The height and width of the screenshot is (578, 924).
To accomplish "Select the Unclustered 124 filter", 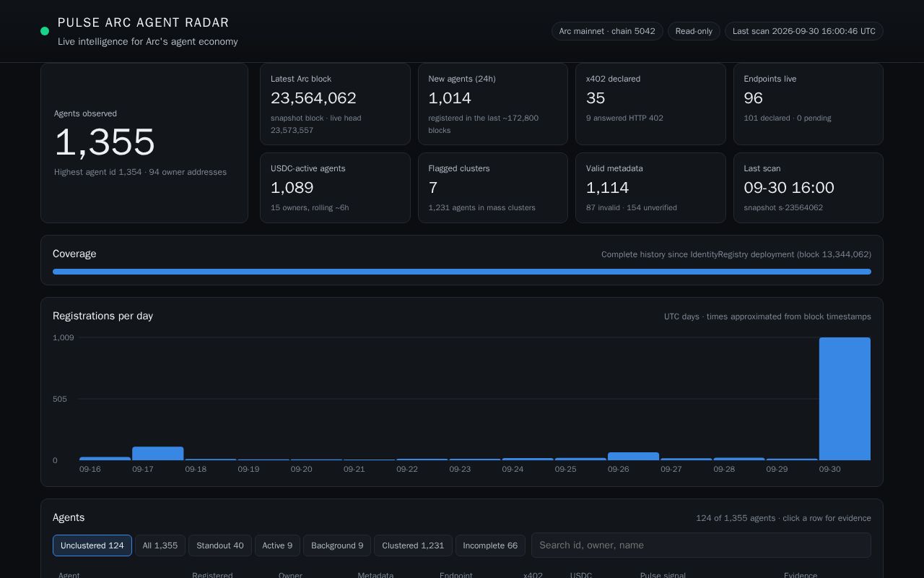I will [x=92, y=545].
